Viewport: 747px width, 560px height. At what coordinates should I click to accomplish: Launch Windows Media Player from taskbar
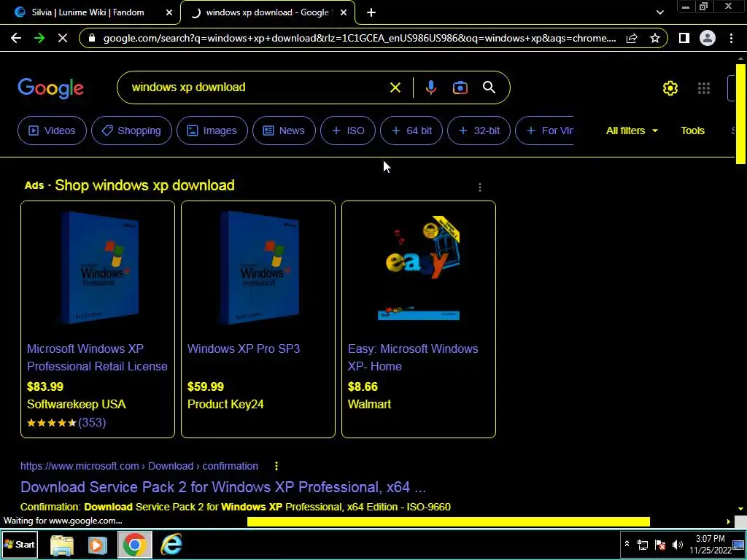pos(98,545)
